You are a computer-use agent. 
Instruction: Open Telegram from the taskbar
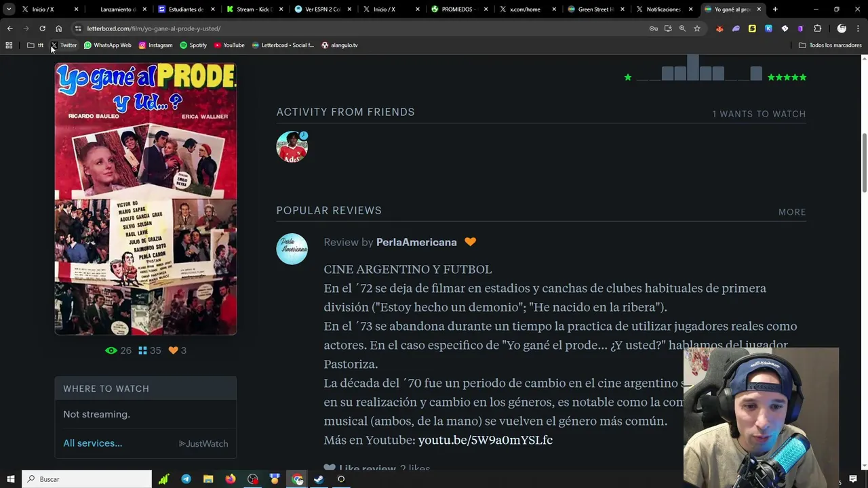pos(186,479)
